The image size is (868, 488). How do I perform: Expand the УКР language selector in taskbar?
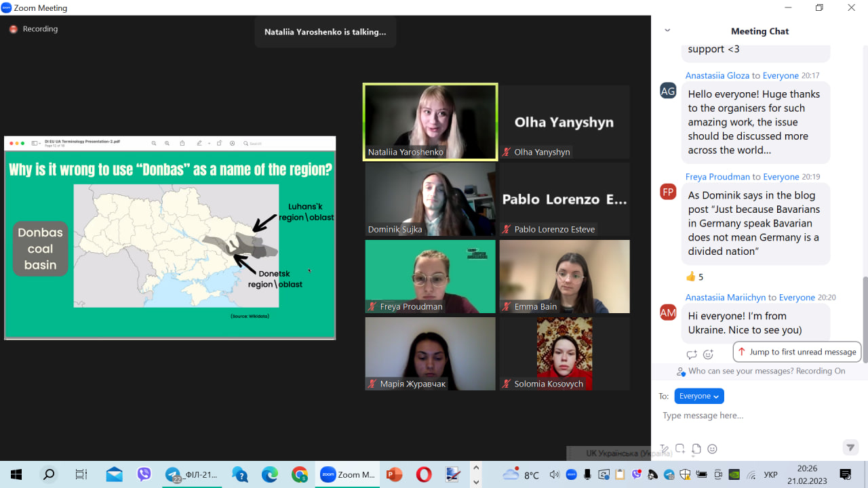point(771,474)
